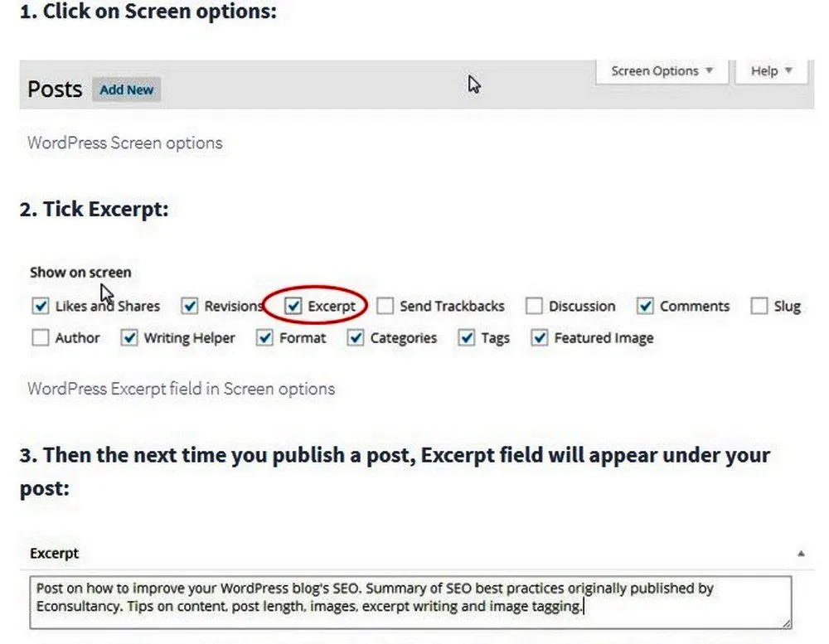Viewport: 829px width, 644px height.
Task: Uncheck the Likes and Shares checkbox
Action: coord(40,306)
